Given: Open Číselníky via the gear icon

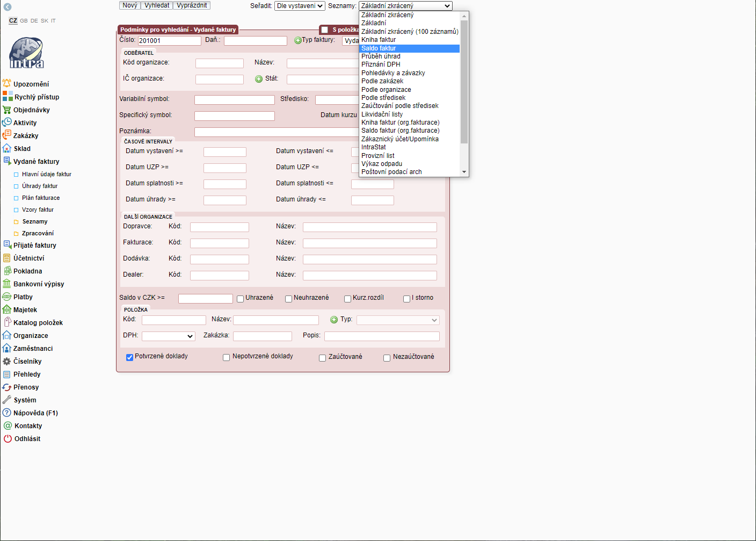Looking at the screenshot, I should pos(6,362).
